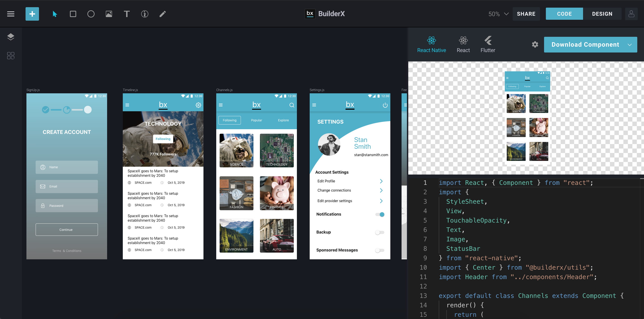Select the React Native export tab
The image size is (644, 319).
(x=432, y=45)
